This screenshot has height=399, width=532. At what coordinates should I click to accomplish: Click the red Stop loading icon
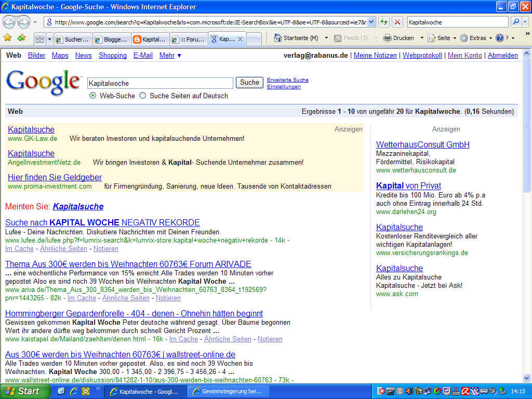(397, 22)
